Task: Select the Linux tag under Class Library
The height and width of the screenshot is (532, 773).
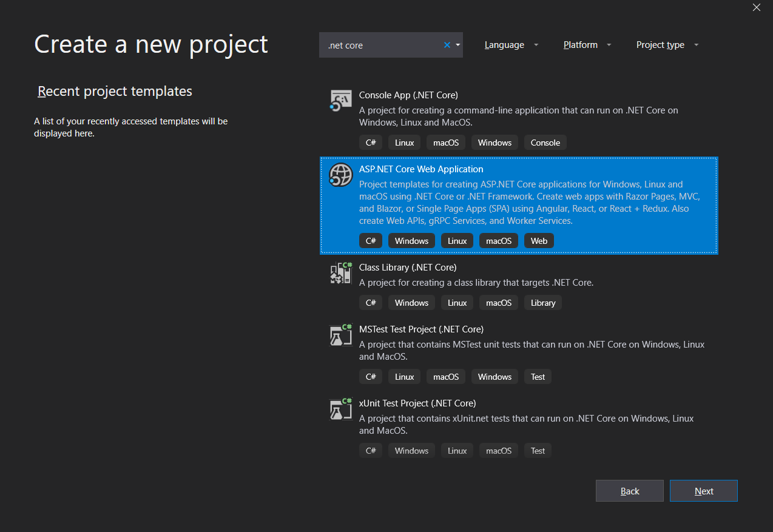Action: coord(457,302)
